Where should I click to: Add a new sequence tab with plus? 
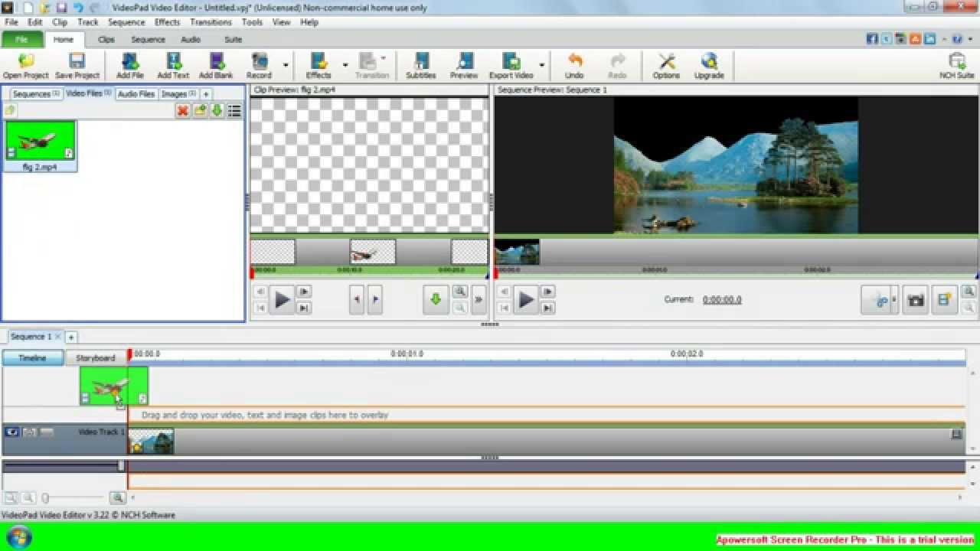70,337
